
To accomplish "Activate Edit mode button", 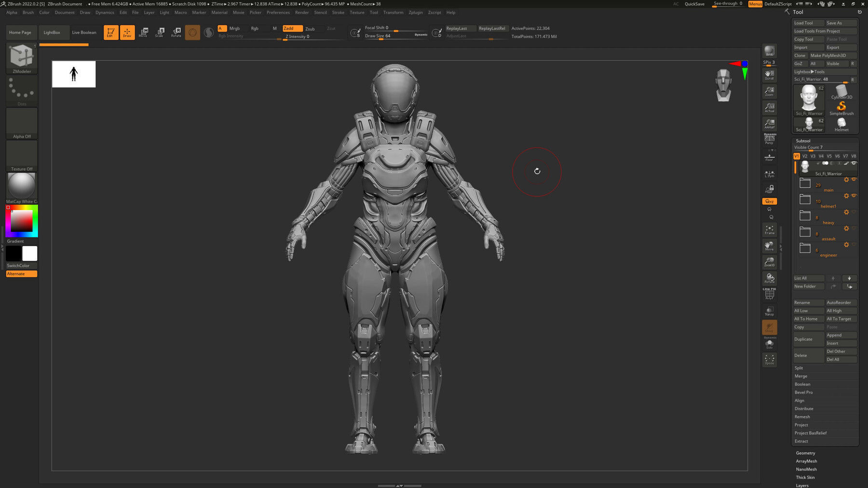I will (111, 32).
